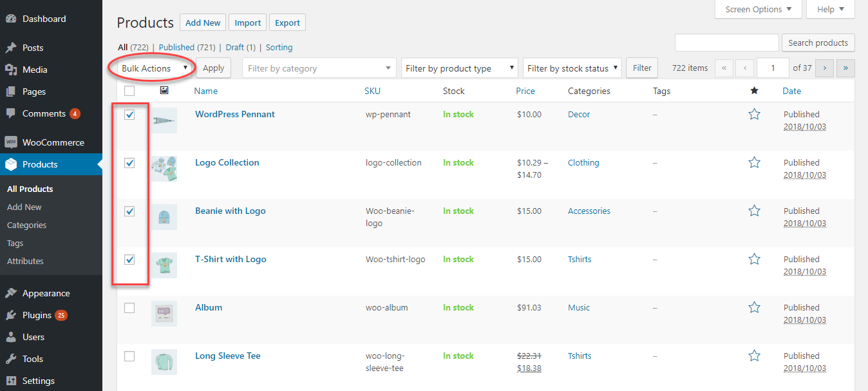
Task: Open the T-Shirt with Logo thumbnail
Action: pos(164,265)
